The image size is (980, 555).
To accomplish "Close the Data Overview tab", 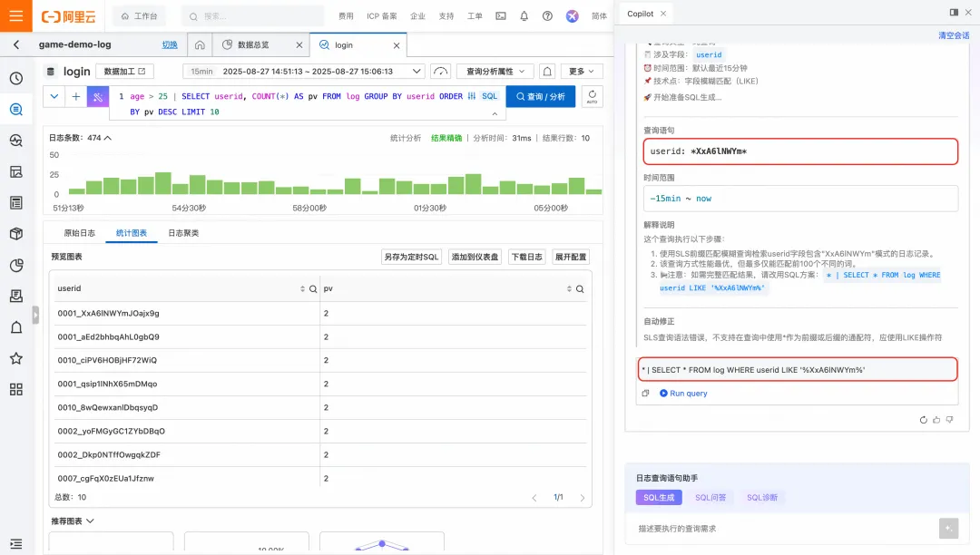I will 299,45.
